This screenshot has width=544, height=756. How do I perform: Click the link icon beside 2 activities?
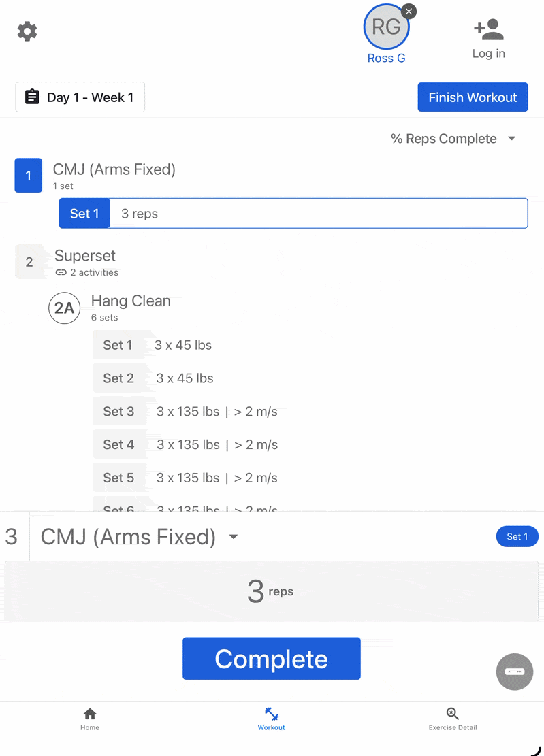click(61, 272)
